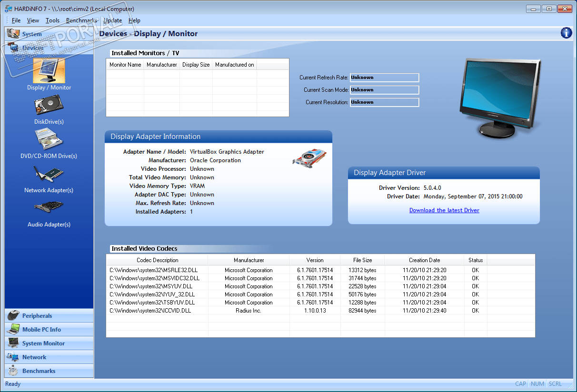Sort codecs by the Version column header
Image resolution: width=577 pixels, height=392 pixels.
(x=315, y=260)
